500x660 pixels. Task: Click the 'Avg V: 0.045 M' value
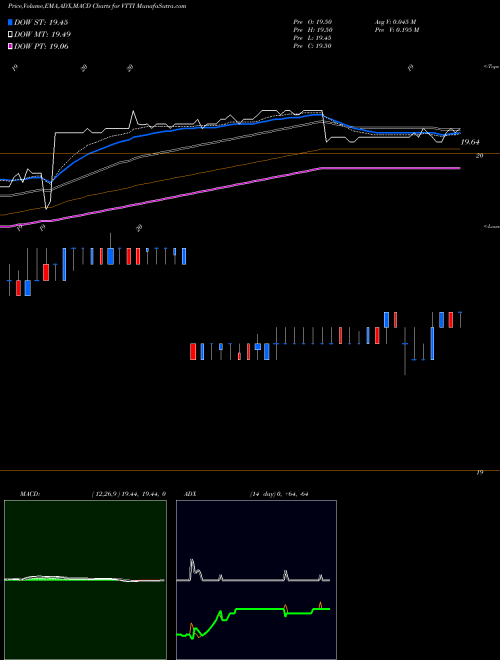point(395,22)
